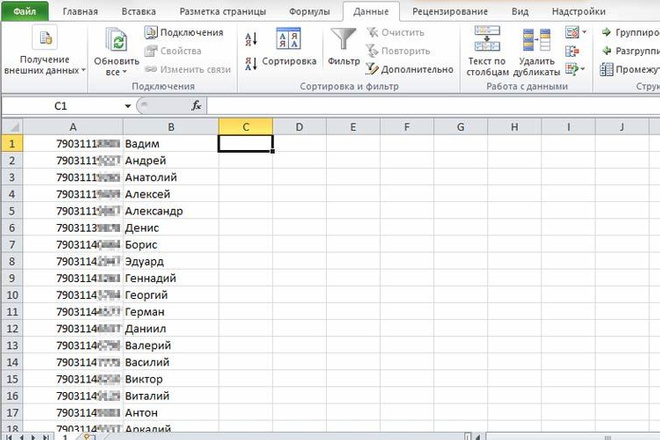Click first sheet navigation arrow

point(10,437)
